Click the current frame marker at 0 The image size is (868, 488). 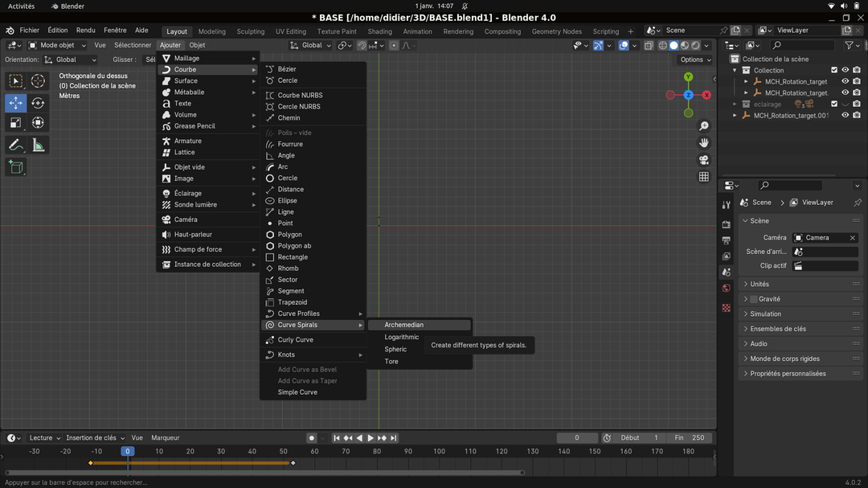point(127,451)
